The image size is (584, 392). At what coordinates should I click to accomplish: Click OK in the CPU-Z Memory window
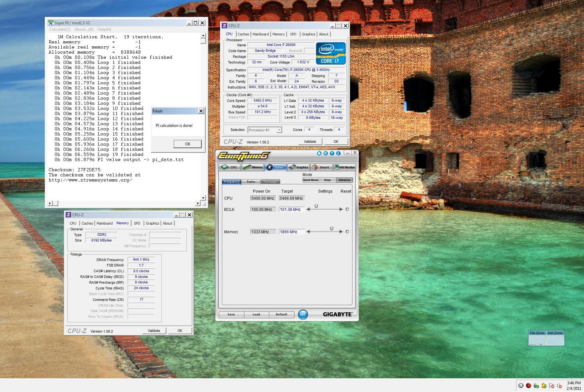(x=180, y=331)
